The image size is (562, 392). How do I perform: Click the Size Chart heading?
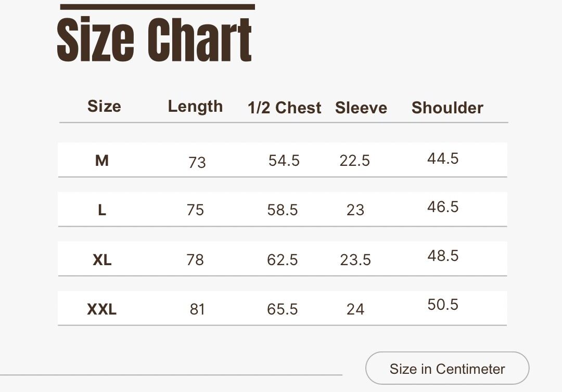(155, 39)
